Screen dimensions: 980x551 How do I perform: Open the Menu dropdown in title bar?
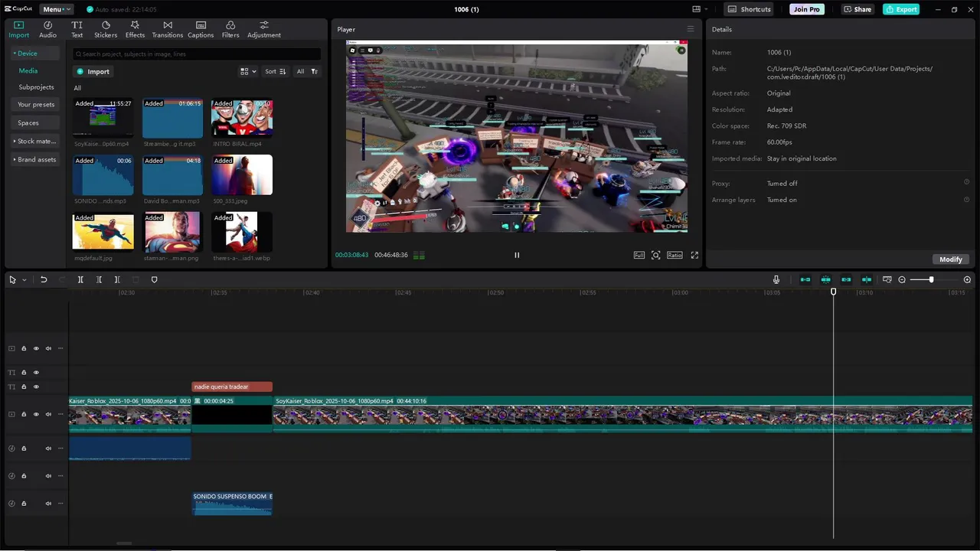pyautogui.click(x=56, y=9)
